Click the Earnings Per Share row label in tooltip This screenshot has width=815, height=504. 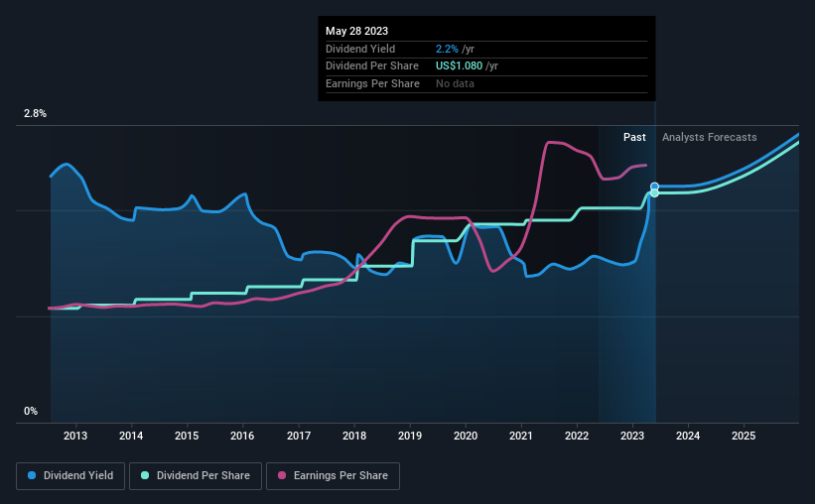tap(372, 83)
